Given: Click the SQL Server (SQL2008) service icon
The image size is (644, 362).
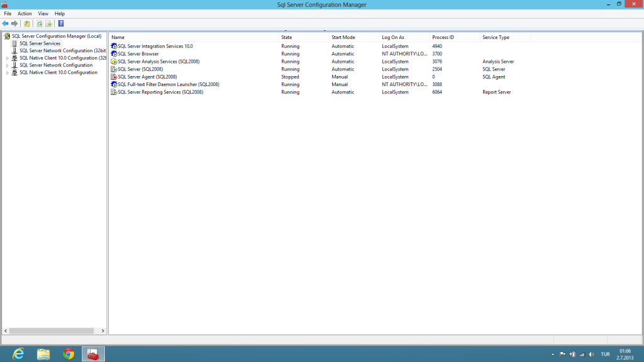Looking at the screenshot, I should point(114,69).
